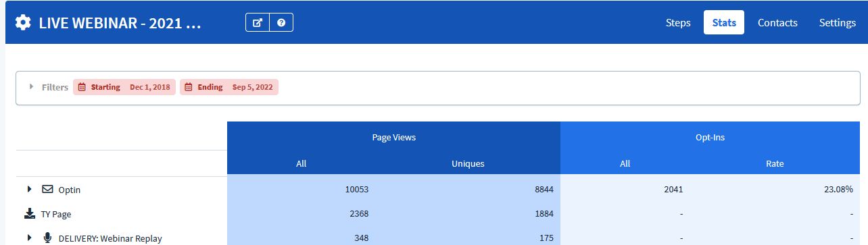Click the Ending date calendar icon

pyautogui.click(x=189, y=87)
